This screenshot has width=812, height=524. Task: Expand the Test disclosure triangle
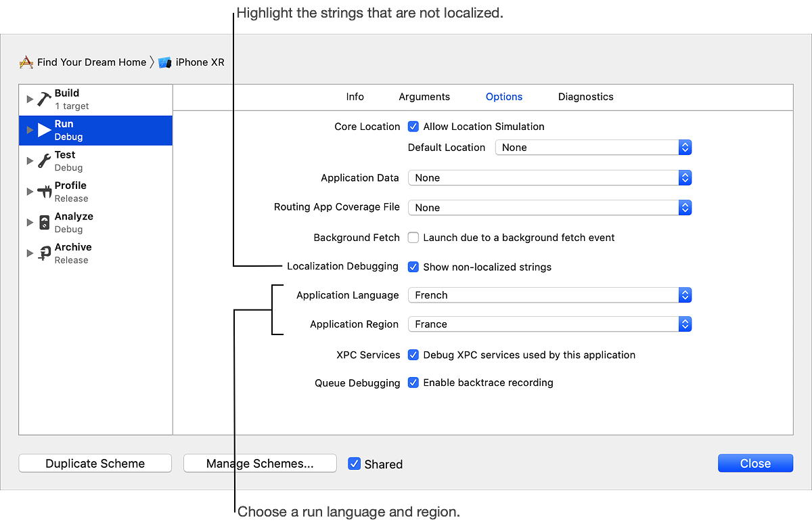[29, 161]
